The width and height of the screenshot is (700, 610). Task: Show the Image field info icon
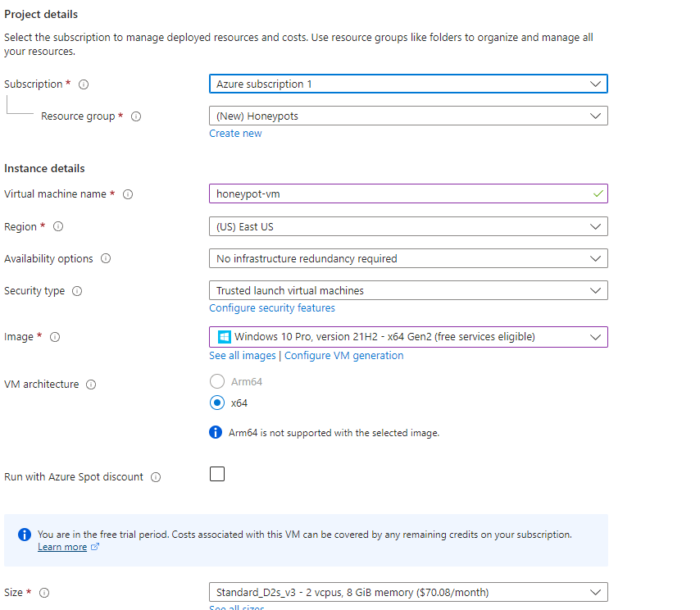[x=55, y=337]
